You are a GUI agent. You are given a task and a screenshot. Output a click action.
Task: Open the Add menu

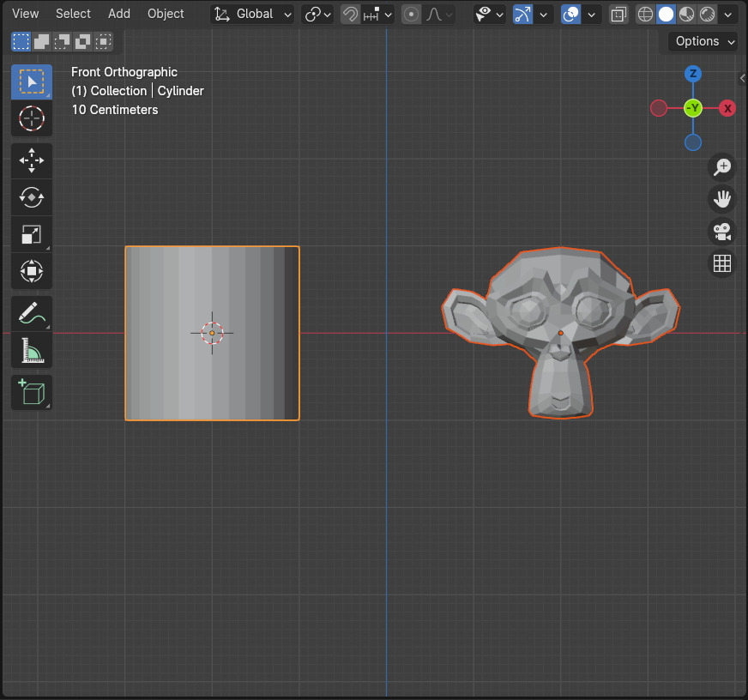[119, 14]
